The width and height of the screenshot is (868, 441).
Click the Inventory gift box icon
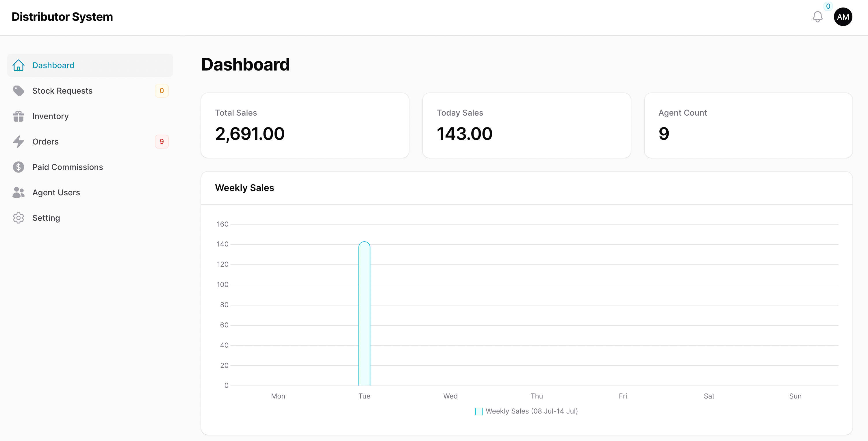tap(18, 116)
